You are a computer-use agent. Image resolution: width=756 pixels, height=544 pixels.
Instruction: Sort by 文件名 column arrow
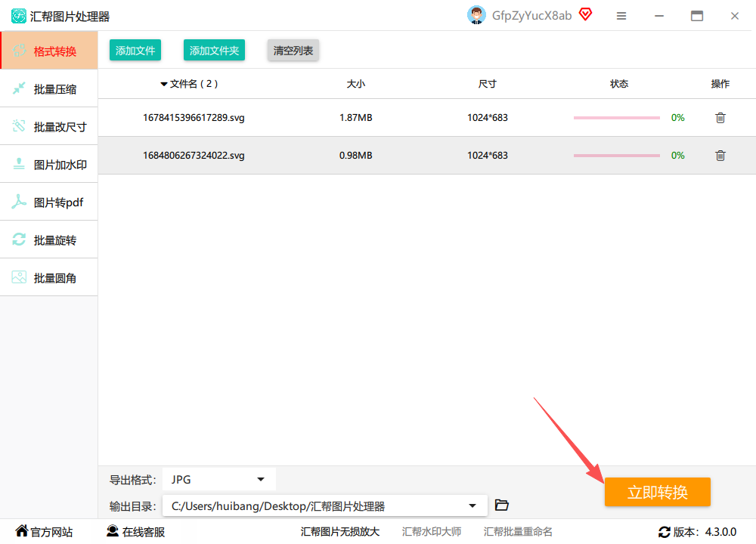(163, 85)
